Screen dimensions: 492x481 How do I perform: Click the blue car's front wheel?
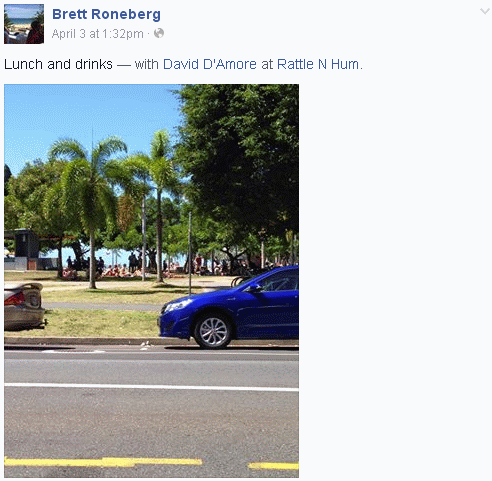[213, 332]
